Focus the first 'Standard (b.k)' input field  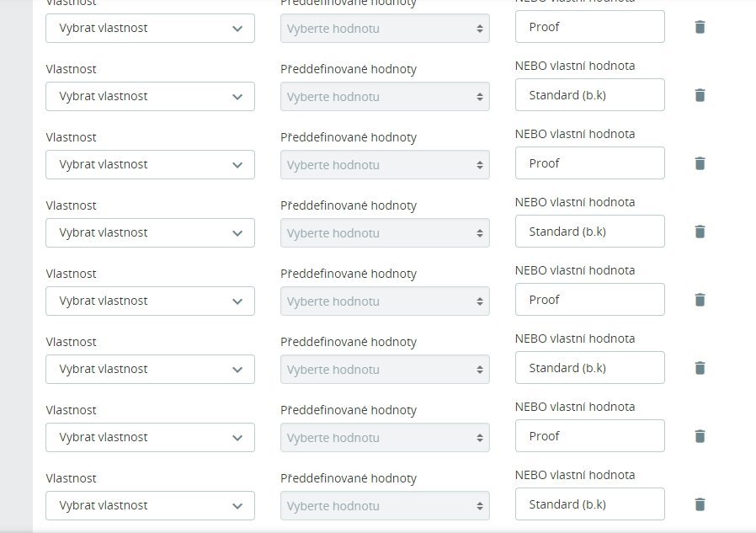pyautogui.click(x=589, y=95)
